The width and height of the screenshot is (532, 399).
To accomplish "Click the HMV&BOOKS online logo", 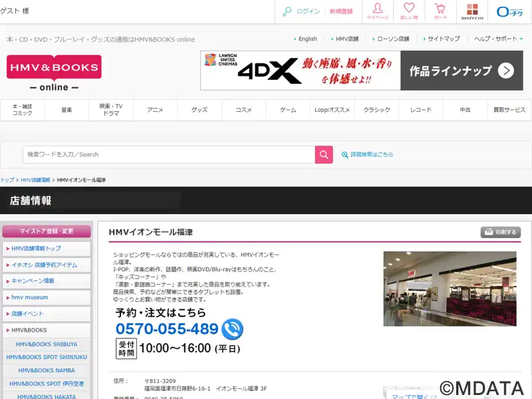I will tap(54, 73).
